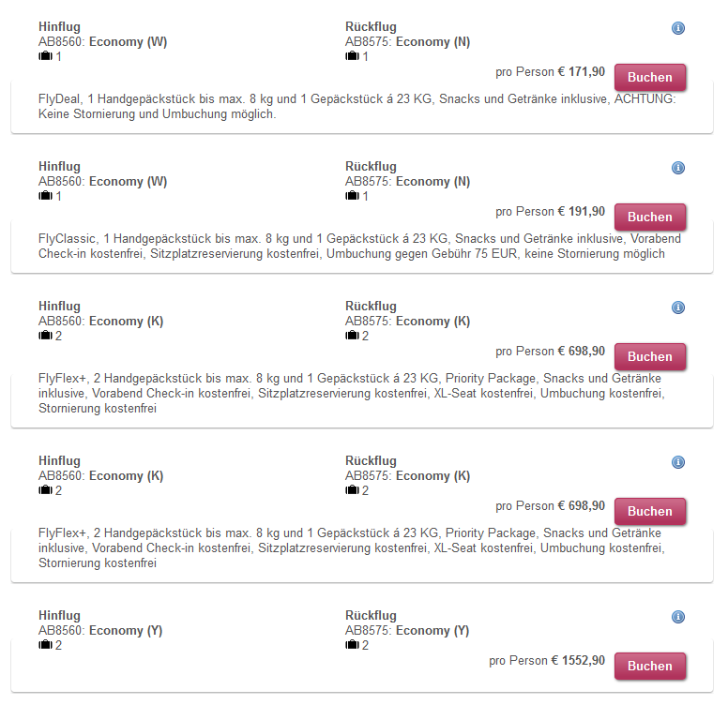Click Rückflug AB8575 Economy (Y) flight label
This screenshot has height=705, width=728.
click(x=407, y=631)
